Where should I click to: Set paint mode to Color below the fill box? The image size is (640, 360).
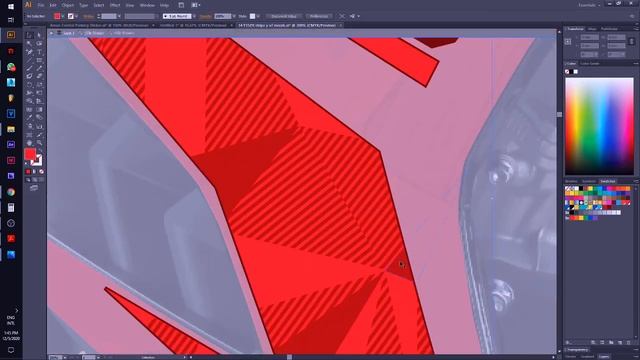point(28,172)
